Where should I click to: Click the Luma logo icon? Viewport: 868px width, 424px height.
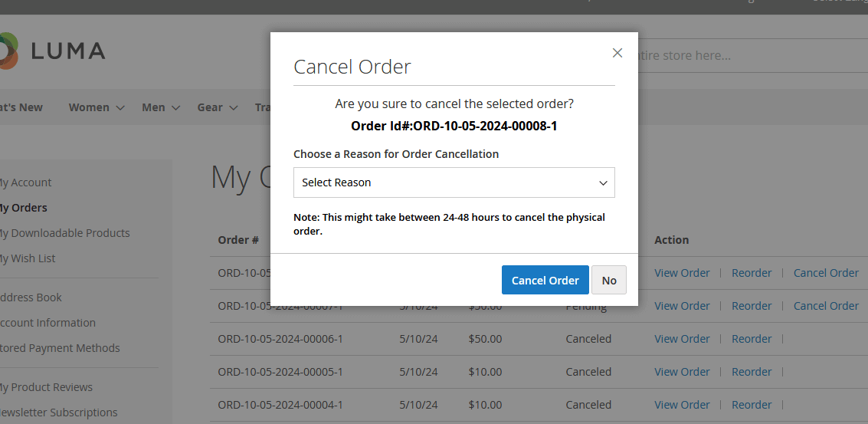(8, 51)
